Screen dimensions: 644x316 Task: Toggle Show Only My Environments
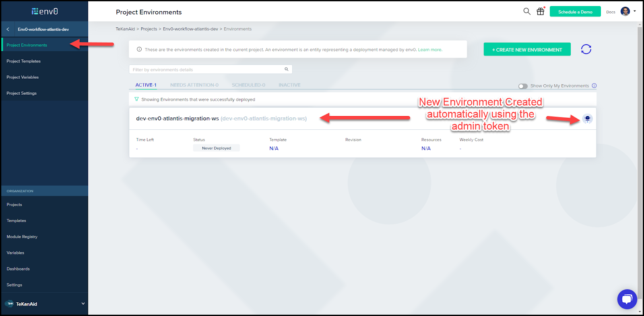coord(523,86)
